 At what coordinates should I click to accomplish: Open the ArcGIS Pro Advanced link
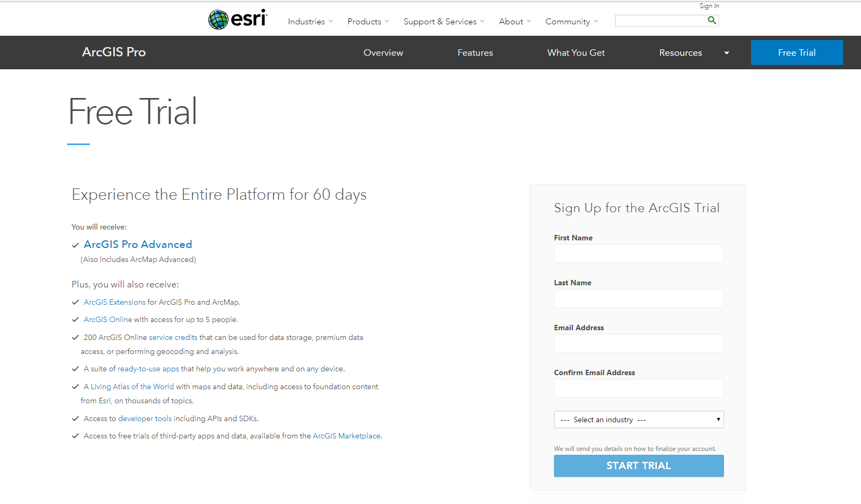pyautogui.click(x=138, y=245)
